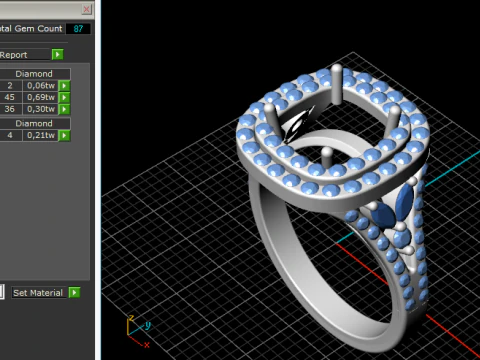Click the Set Material button
Viewport: 480px width, 360px height.
point(39,293)
